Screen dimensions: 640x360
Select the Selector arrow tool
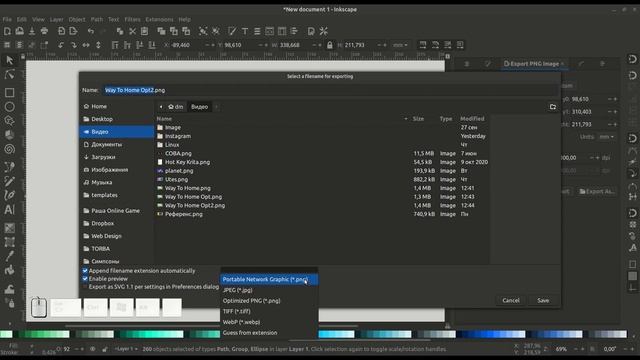pyautogui.click(x=9, y=60)
